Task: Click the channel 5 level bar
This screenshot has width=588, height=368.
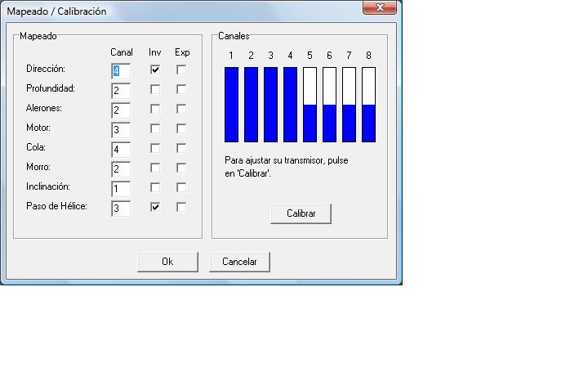Action: coord(310,105)
